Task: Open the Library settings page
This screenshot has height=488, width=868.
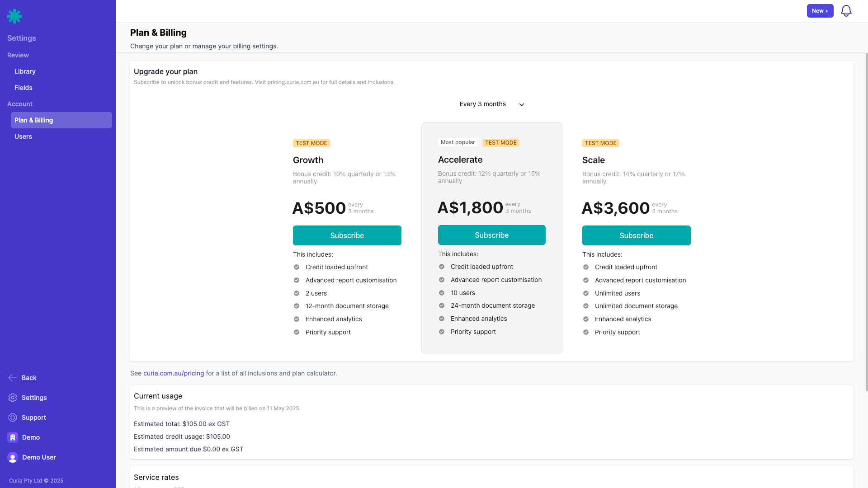Action: pos(25,71)
